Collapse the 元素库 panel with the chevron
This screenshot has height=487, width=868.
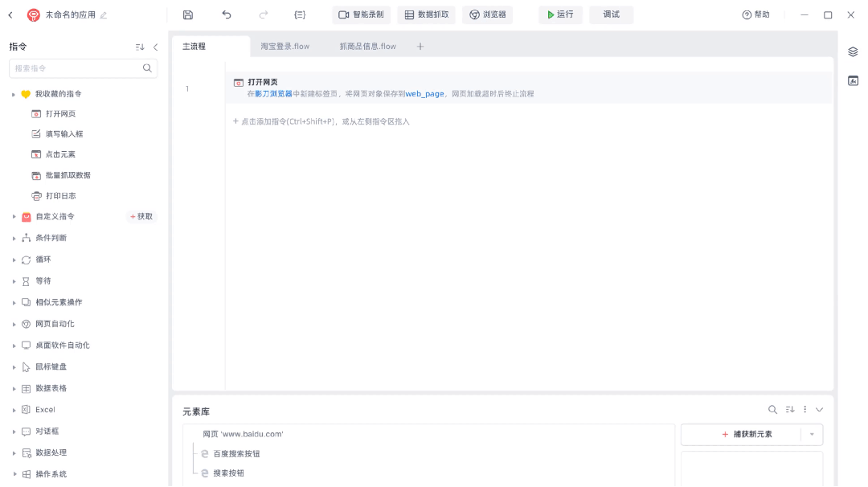tap(819, 410)
